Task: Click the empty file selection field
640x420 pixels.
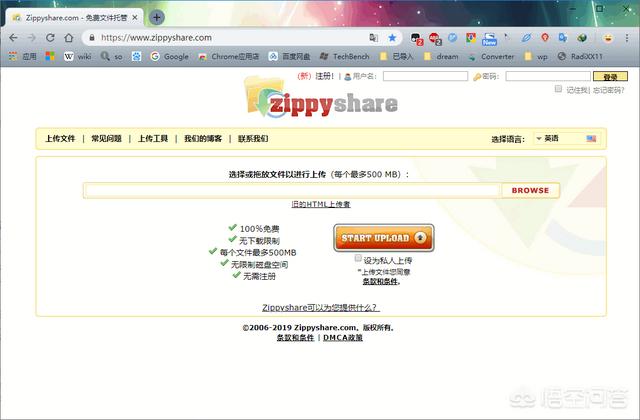Action: pos(292,191)
